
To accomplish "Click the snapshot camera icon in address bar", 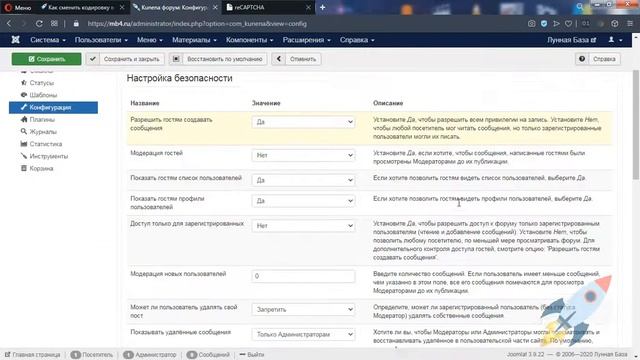I will 531,24.
